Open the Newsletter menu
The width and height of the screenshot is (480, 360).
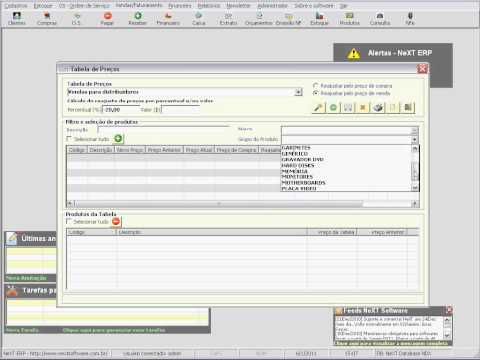[x=238, y=6]
